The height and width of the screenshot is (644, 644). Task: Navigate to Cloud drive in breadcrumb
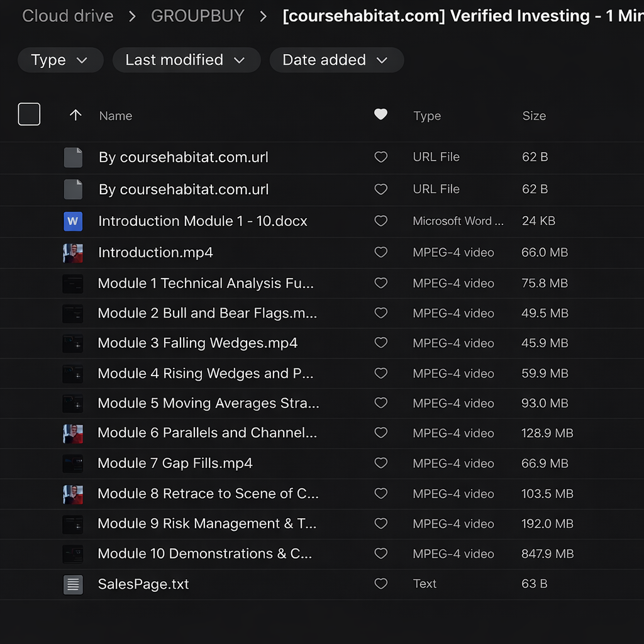(x=68, y=16)
